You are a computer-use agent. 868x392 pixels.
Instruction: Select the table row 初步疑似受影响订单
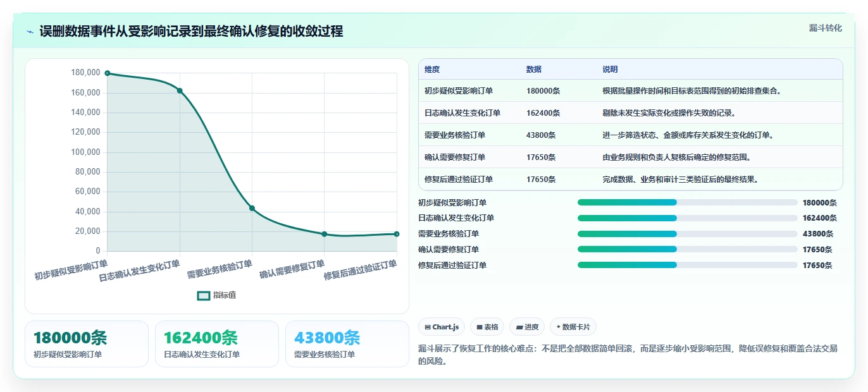[x=631, y=90]
